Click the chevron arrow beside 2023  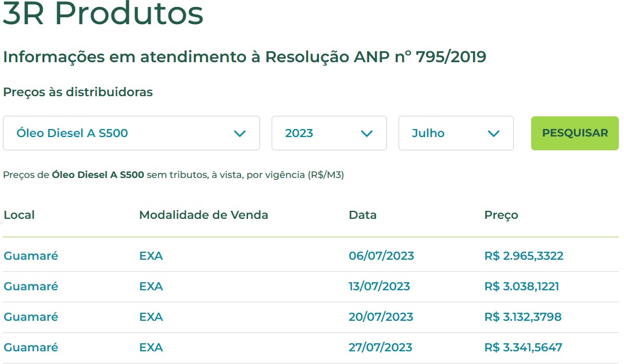[367, 134]
